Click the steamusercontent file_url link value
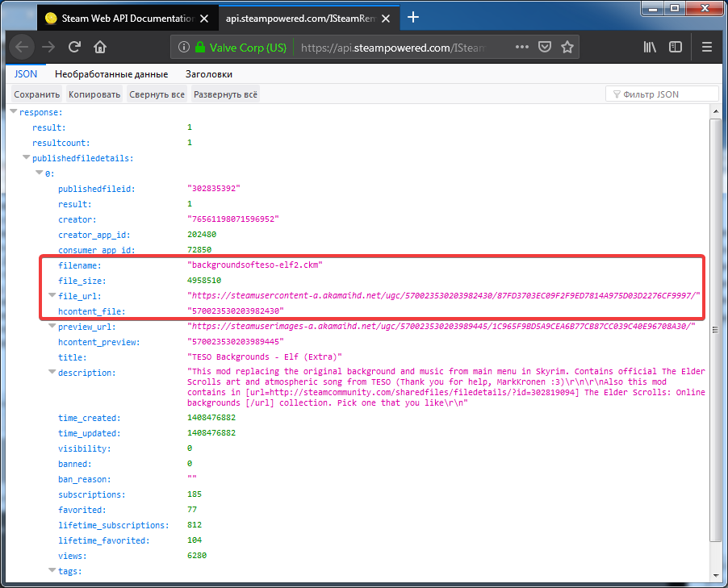Screen dimensions: 728x588 pyautogui.click(x=443, y=296)
